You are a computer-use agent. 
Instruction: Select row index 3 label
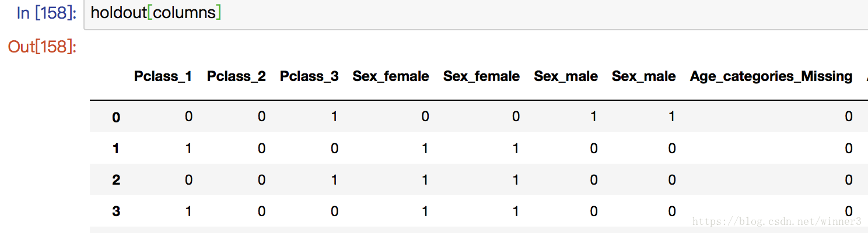(116, 211)
